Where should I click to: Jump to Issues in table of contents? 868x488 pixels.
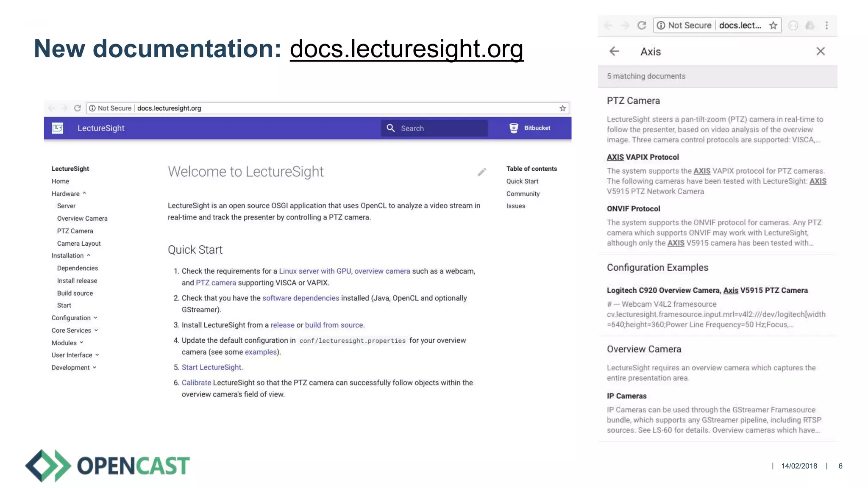click(515, 206)
